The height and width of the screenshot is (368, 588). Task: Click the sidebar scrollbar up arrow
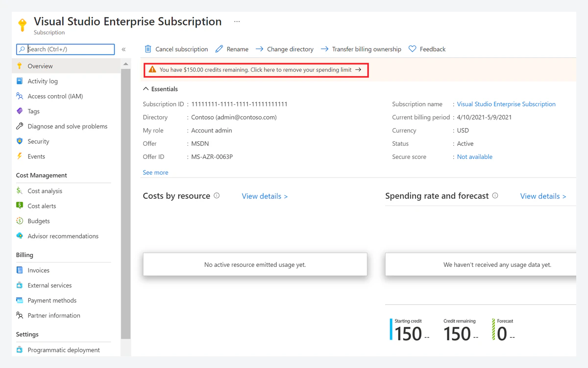[x=126, y=64]
